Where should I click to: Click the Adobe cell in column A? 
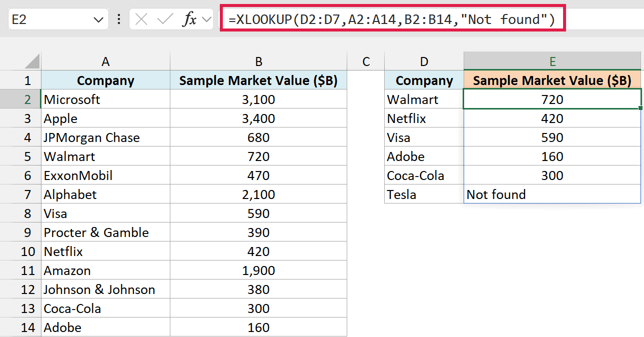(x=105, y=327)
